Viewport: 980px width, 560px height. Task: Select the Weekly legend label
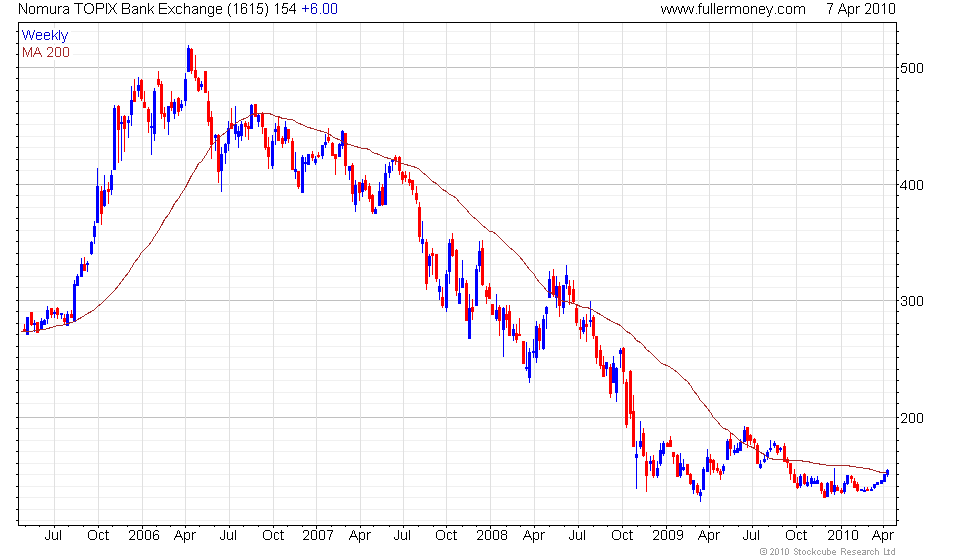click(x=44, y=36)
